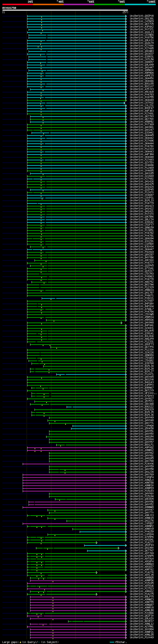Screen dimensions: 158x644
Task: Click label UniRef100_Q40065
Action: 142,377
